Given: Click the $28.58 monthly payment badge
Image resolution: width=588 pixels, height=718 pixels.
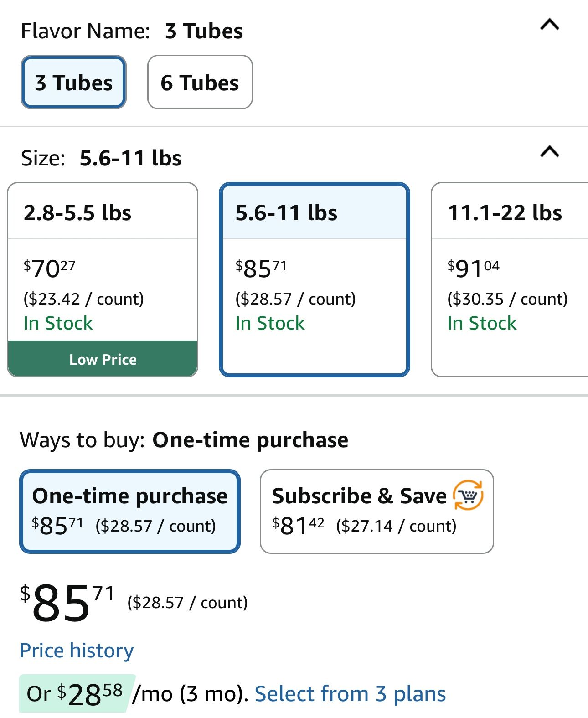Looking at the screenshot, I should 76,693.
